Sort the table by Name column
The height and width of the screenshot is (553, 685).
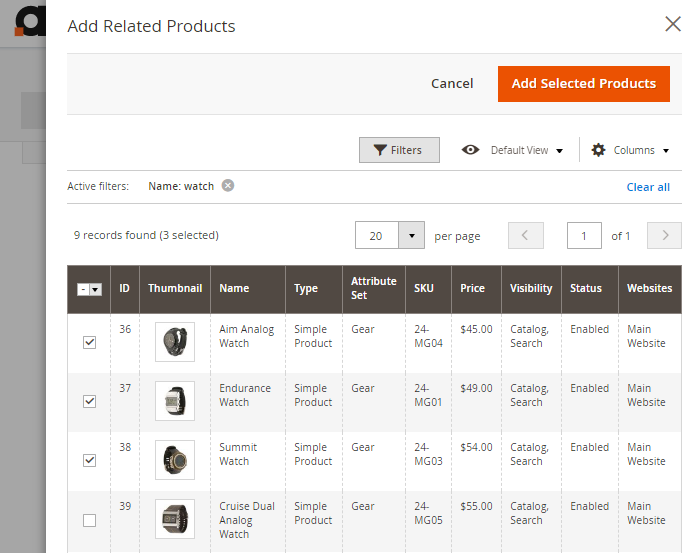pyautogui.click(x=234, y=288)
